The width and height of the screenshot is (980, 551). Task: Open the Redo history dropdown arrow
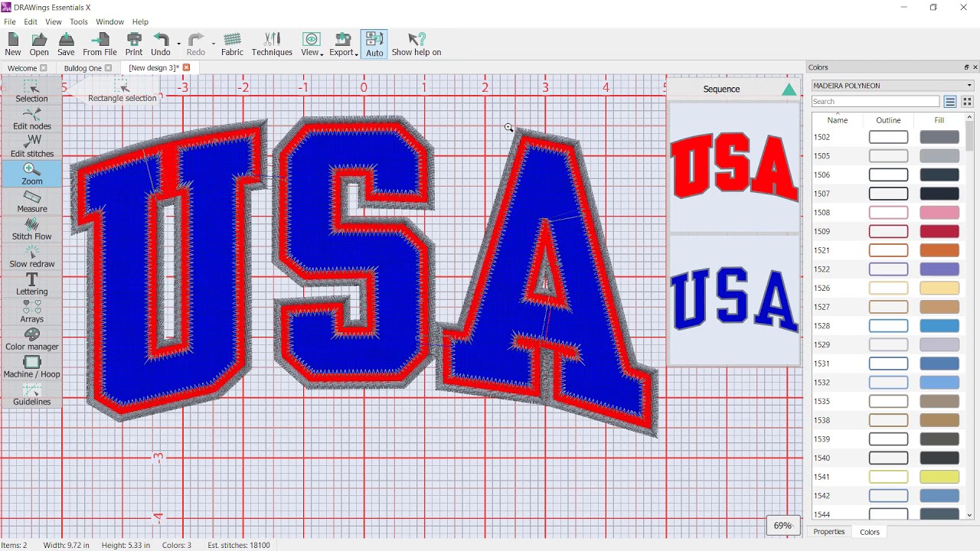(214, 44)
